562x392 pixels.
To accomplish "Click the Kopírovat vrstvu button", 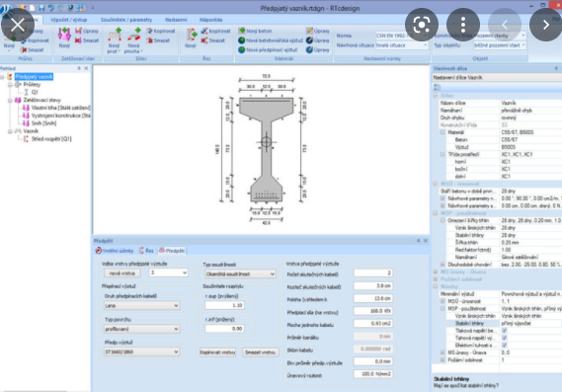I will click(x=217, y=353).
